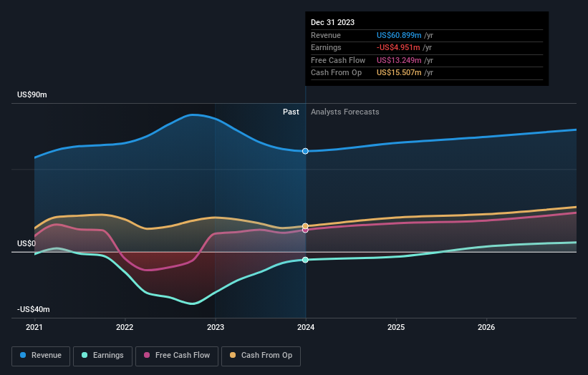588x375 pixels.
Task: Click the Dec 31 2023 tooltip date
Action: 332,22
